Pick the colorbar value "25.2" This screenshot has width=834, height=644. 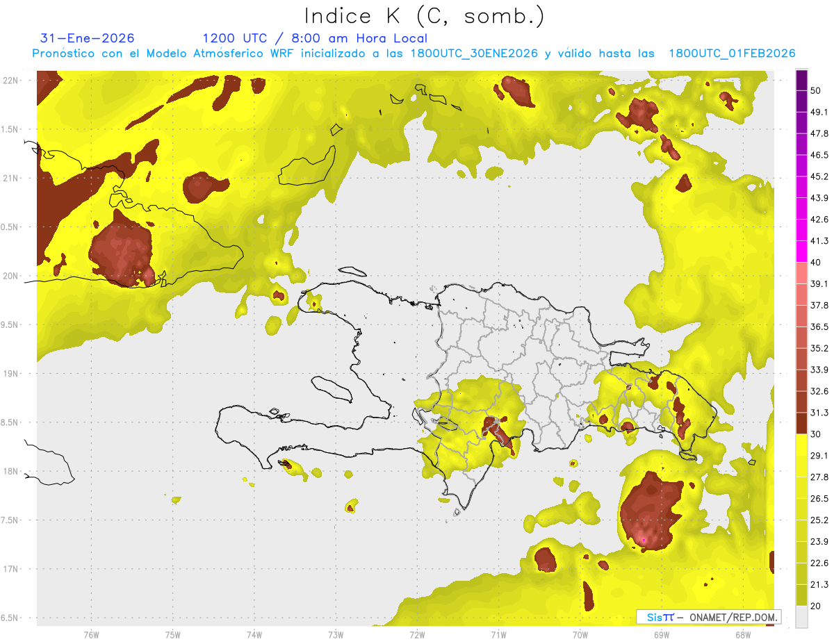tap(819, 520)
